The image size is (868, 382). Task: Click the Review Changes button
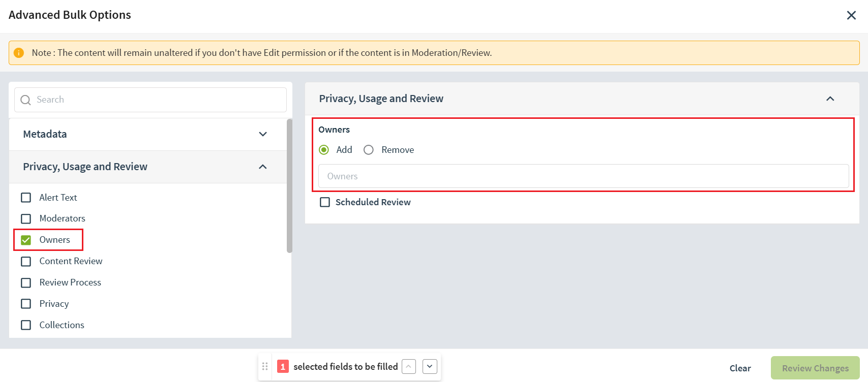coord(815,368)
